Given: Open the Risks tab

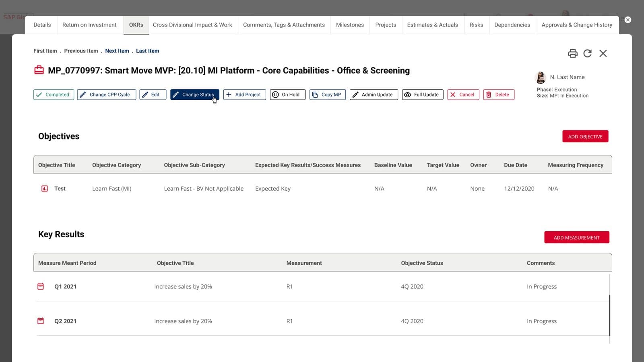Looking at the screenshot, I should click(x=476, y=25).
